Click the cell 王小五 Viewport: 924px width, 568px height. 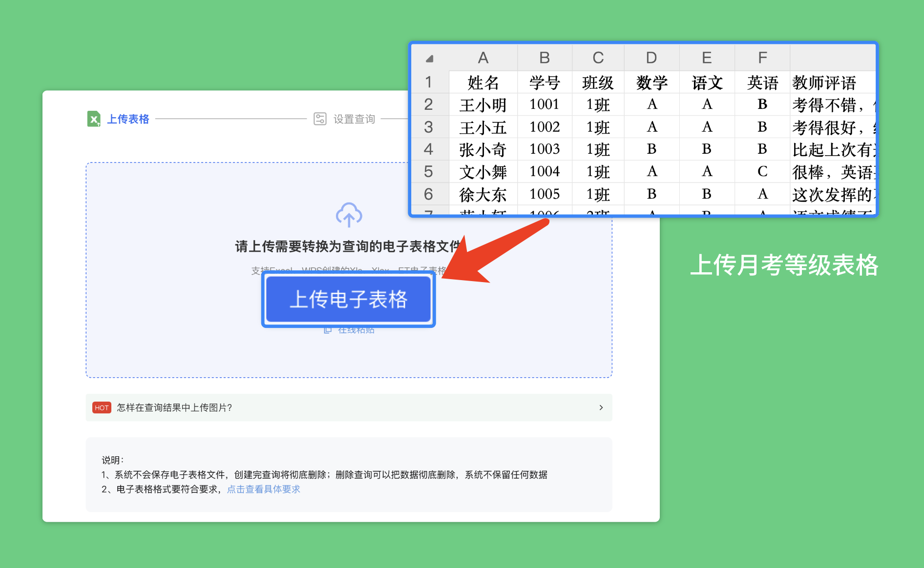click(483, 127)
